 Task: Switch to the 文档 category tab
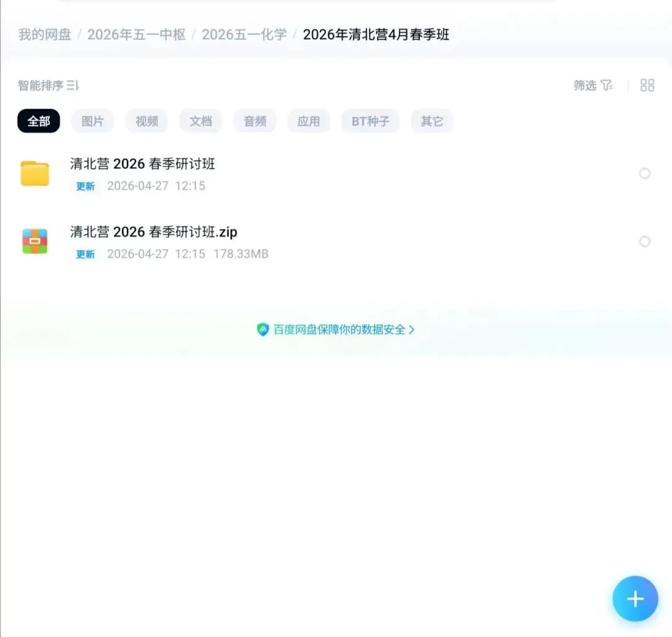tap(200, 121)
